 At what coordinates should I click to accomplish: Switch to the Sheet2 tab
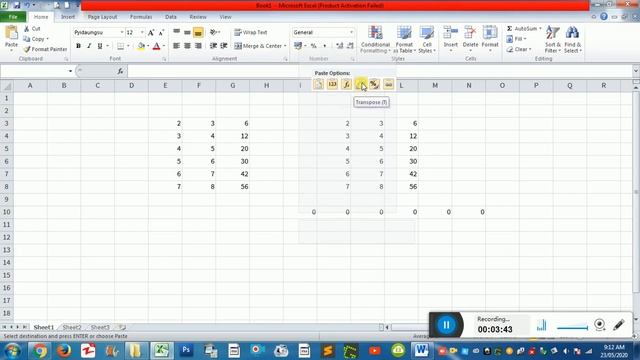pyautogui.click(x=72, y=327)
